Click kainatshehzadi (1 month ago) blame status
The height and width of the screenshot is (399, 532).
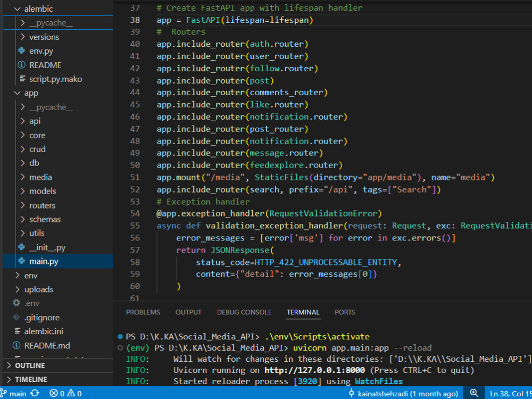(408, 394)
